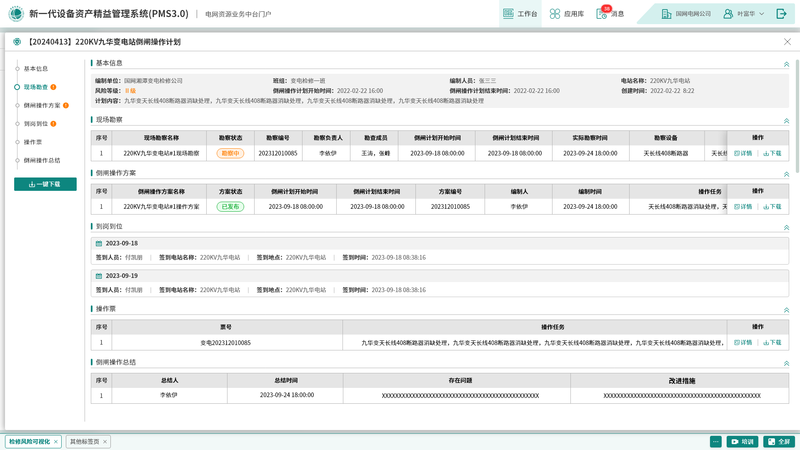Click the 消息 notification icon with badge
Viewport: 800px width, 450px height.
point(602,14)
